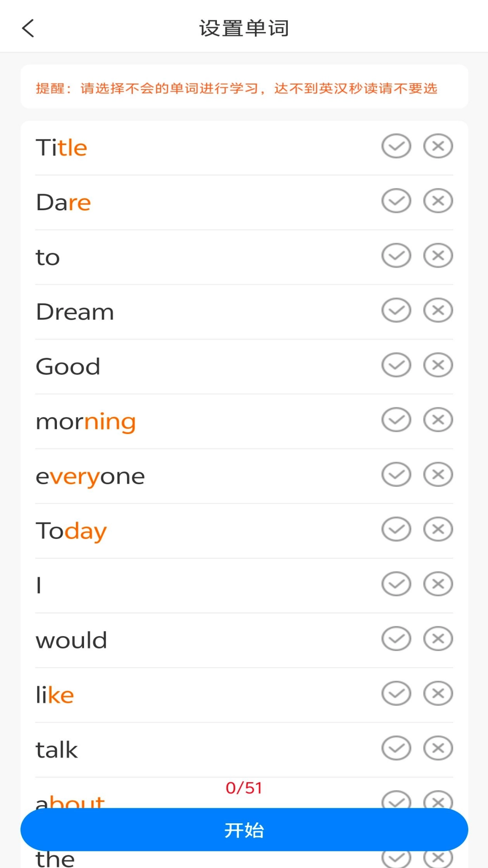Select the checkmark next to everyone
Viewport: 488px width, 868px height.
396,474
